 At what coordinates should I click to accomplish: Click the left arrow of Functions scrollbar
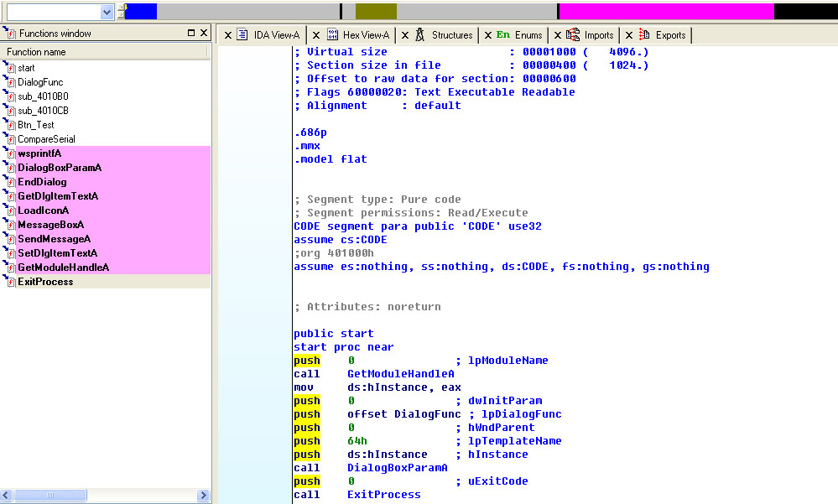(x=7, y=495)
